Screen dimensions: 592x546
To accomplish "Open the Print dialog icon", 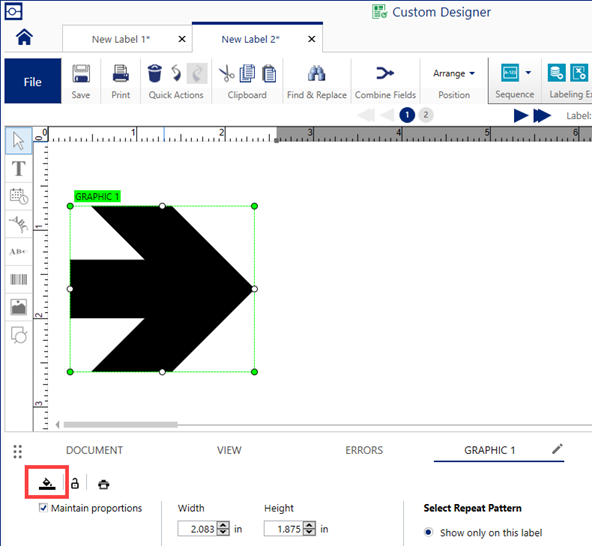I will 120,73.
